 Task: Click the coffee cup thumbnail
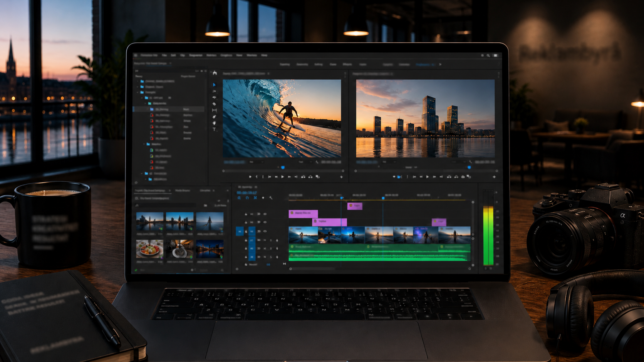click(180, 249)
